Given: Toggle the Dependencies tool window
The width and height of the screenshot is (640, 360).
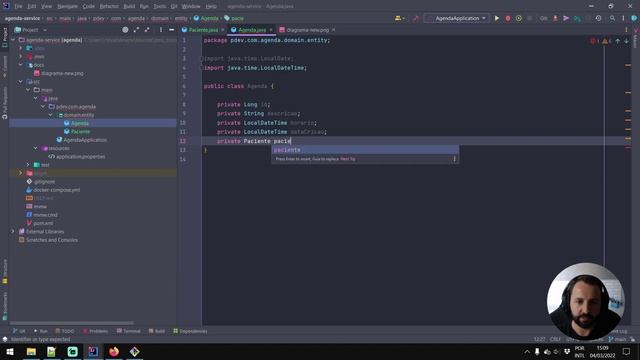Looking at the screenshot, I should [190, 331].
